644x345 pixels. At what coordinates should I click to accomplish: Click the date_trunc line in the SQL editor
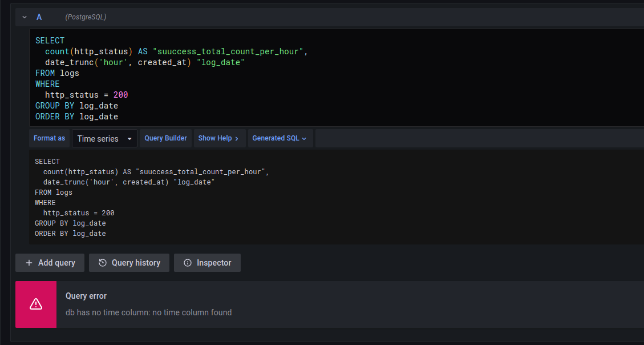(x=145, y=62)
